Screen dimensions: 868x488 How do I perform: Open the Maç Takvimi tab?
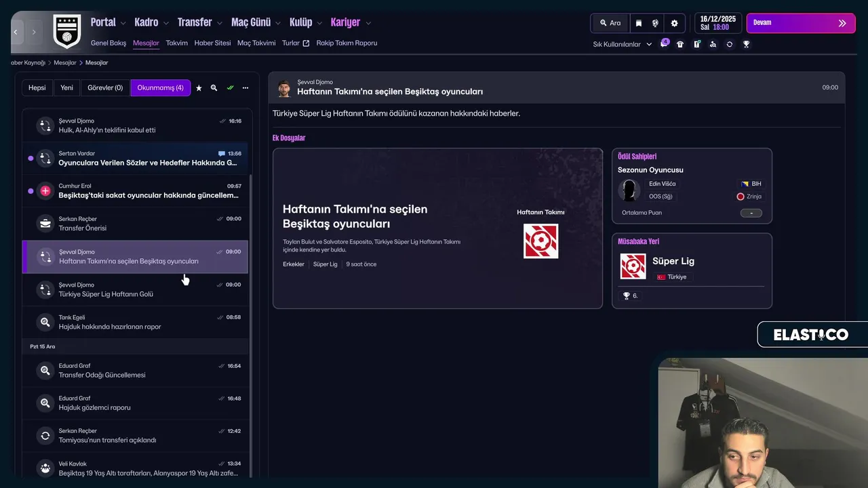(x=256, y=43)
